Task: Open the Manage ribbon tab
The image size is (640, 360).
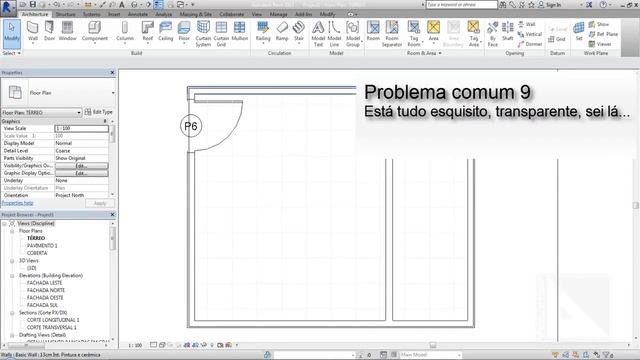Action: pyautogui.click(x=278, y=14)
